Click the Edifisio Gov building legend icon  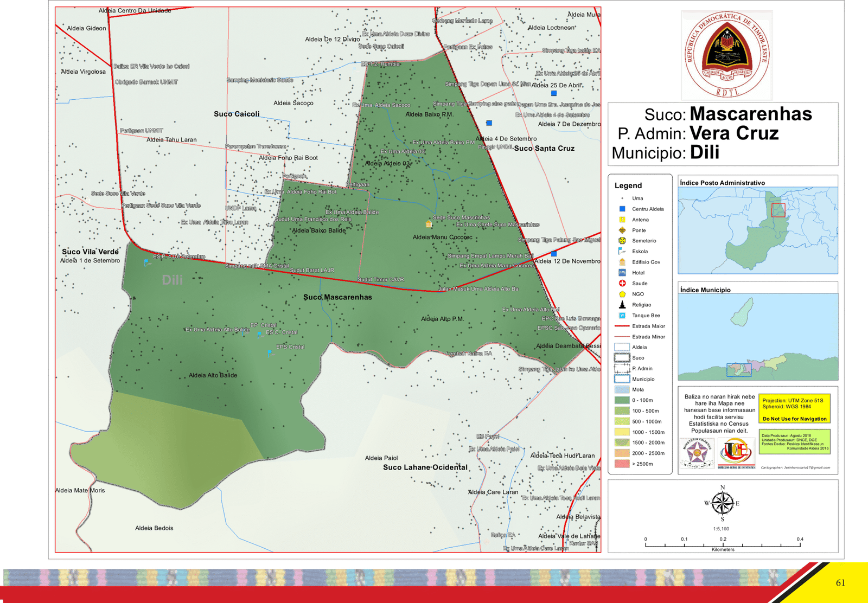point(622,262)
